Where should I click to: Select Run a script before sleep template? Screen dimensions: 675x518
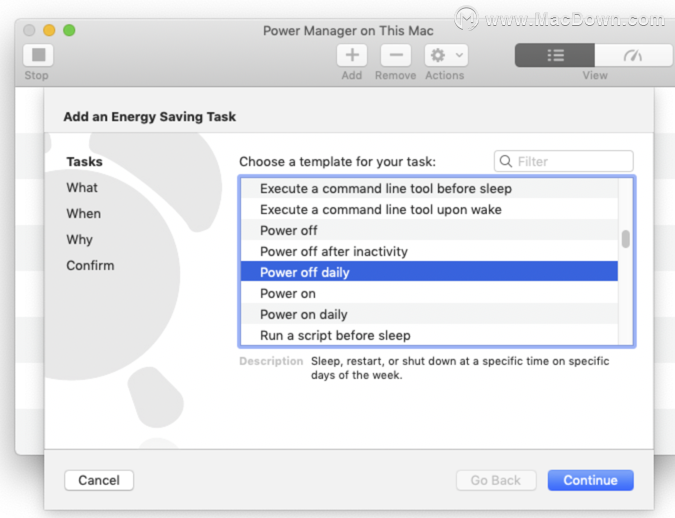[429, 335]
